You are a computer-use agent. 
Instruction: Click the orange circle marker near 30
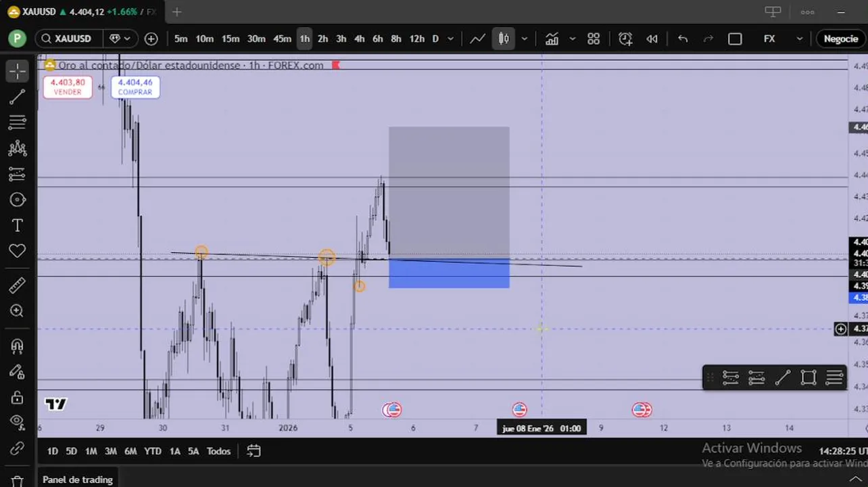coord(201,252)
